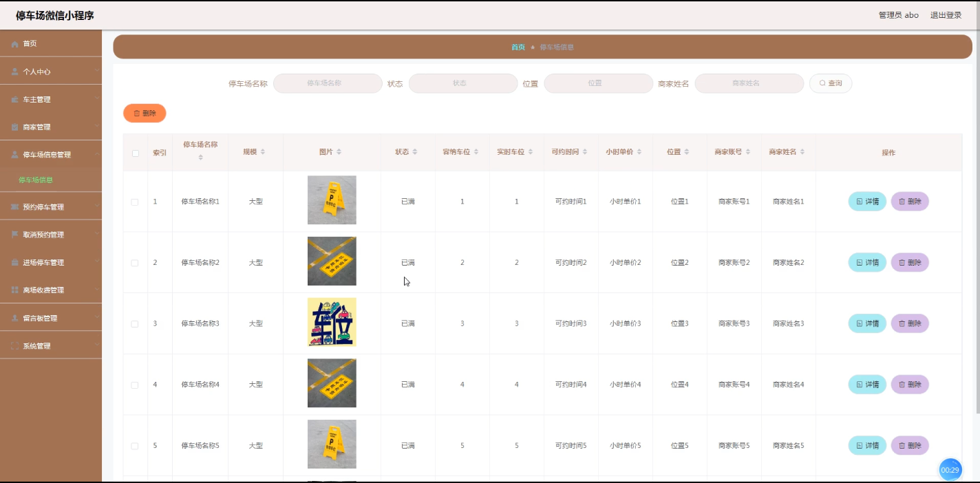Focus the 位置 search input
980x483 pixels.
click(x=598, y=83)
